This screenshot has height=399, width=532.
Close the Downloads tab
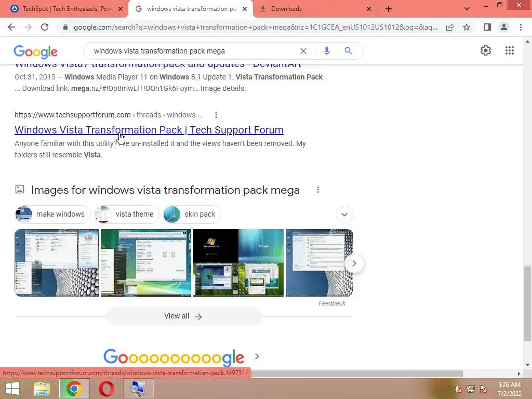pyautogui.click(x=369, y=9)
